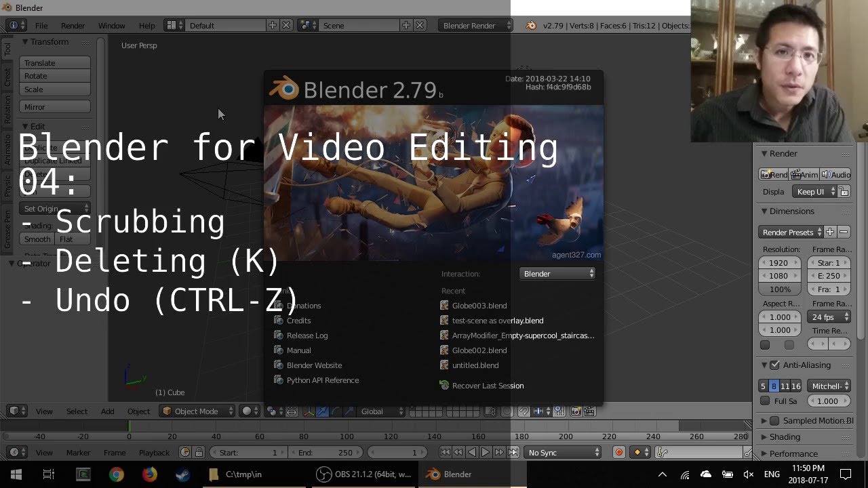Click the Mirror button
The image size is (868, 488).
pyautogui.click(x=55, y=107)
